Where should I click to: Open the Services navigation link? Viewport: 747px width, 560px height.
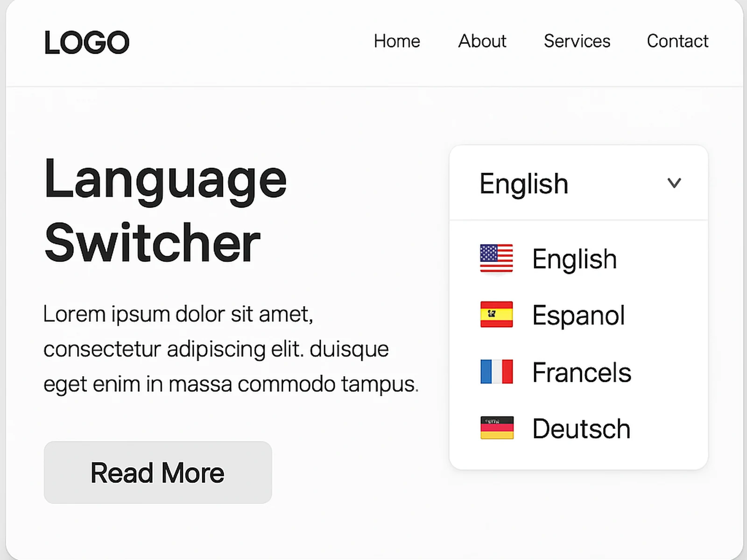click(x=577, y=41)
